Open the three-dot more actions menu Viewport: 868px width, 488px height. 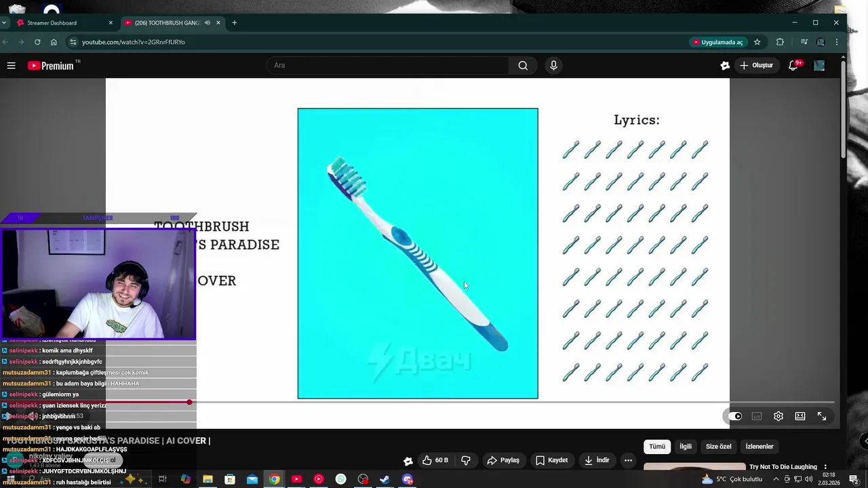[628, 460]
